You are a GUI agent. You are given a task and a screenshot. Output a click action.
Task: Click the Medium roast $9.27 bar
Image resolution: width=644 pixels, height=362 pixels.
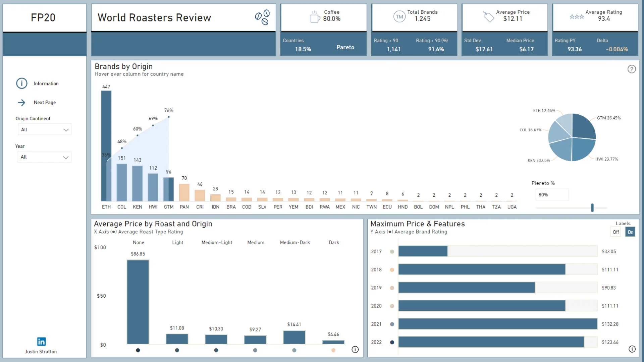click(x=255, y=340)
